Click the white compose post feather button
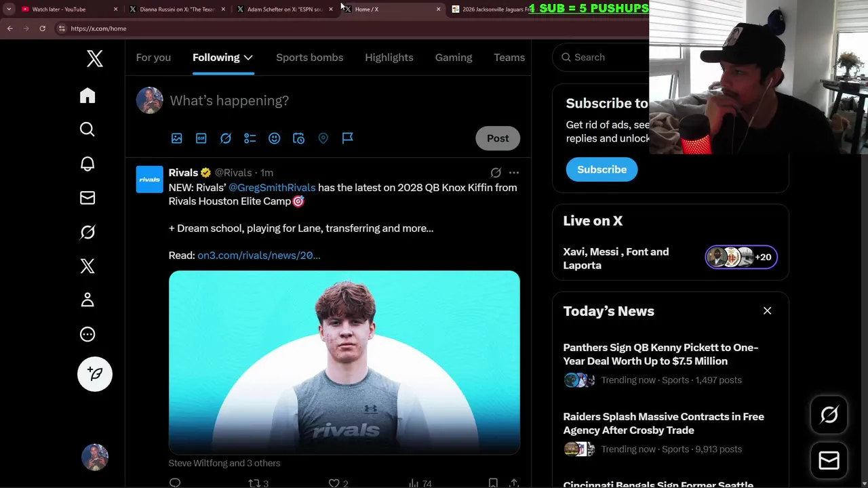The height and width of the screenshot is (488, 868). point(95,374)
